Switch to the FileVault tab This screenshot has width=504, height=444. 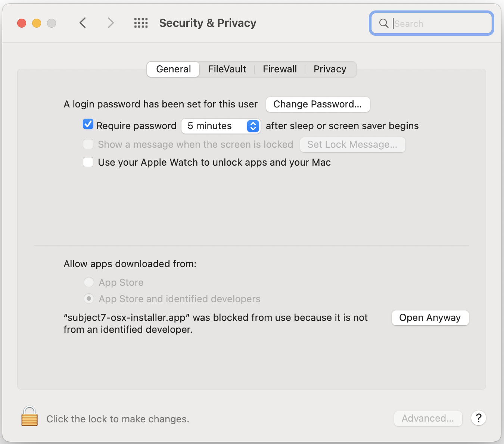(227, 69)
